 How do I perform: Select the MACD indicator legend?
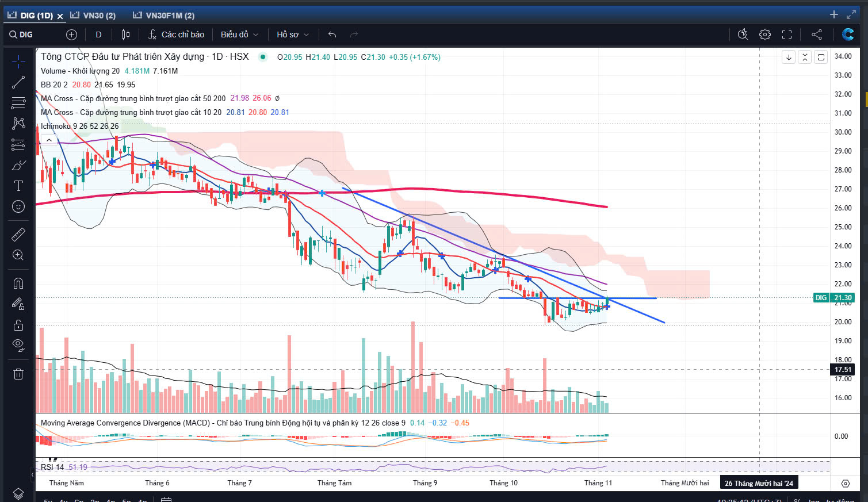coord(223,423)
